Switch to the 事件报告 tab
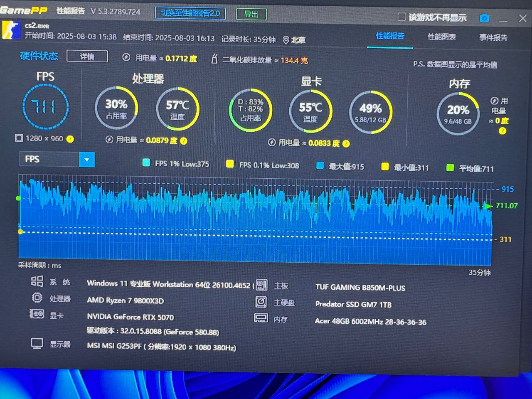 493,38
